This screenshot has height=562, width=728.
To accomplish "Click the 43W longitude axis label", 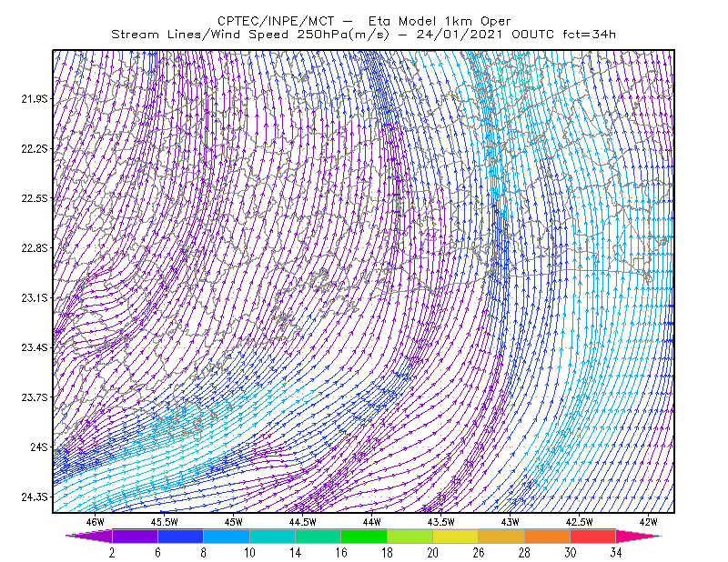I will point(510,522).
